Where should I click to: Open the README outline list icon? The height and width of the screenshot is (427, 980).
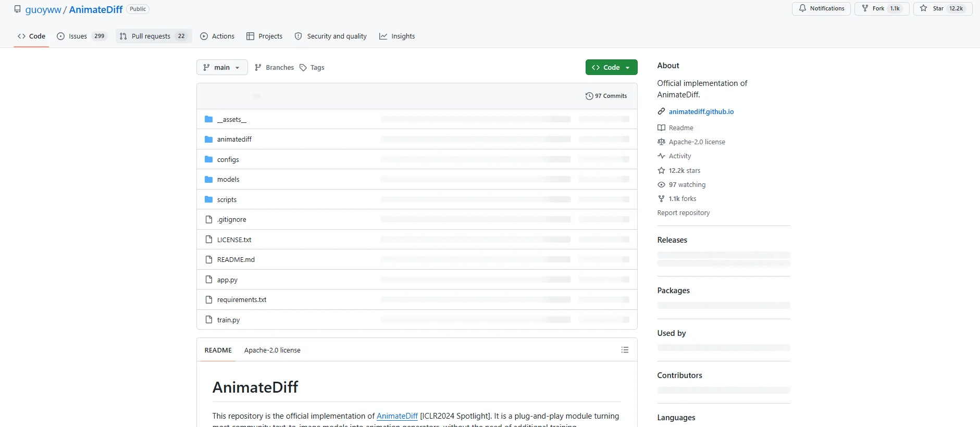[x=625, y=350]
